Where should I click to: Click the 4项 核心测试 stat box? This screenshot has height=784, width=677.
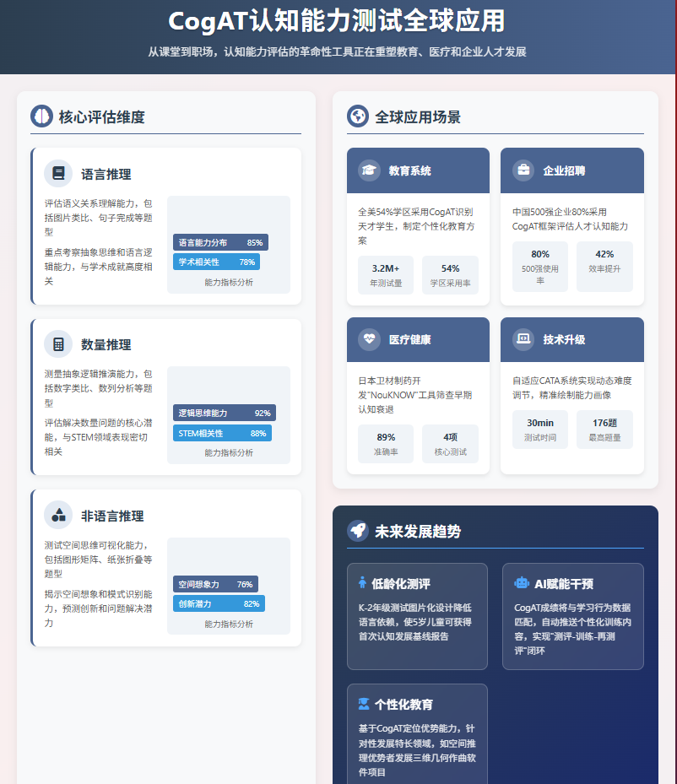click(450, 444)
